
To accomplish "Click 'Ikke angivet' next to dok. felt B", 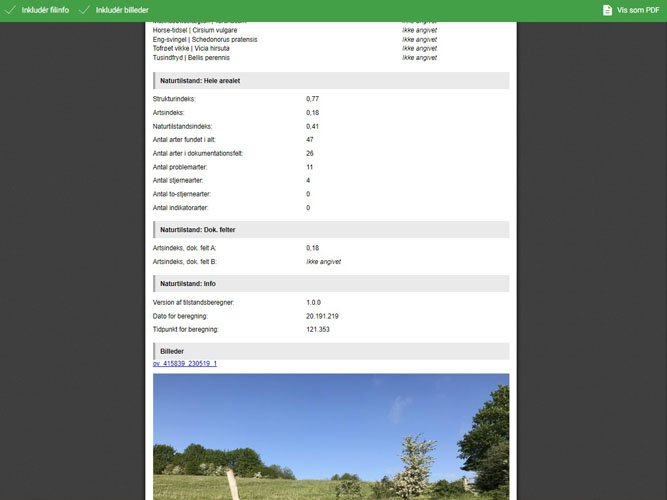I will coord(323,261).
